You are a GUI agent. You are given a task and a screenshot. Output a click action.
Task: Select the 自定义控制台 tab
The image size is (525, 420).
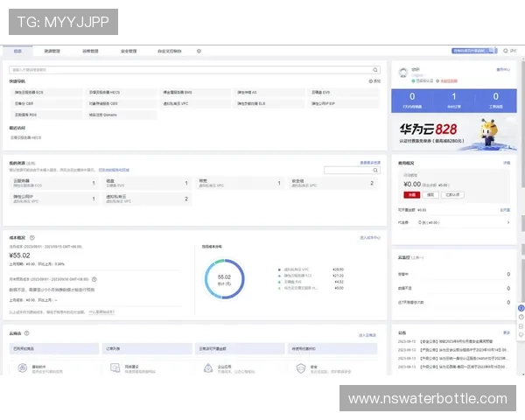(x=169, y=51)
